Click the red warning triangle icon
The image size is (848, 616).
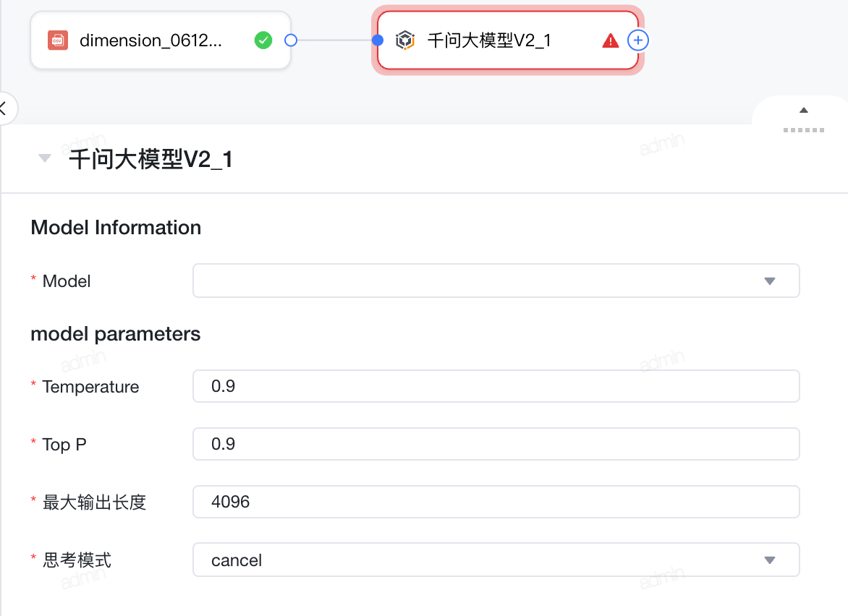[x=610, y=40]
